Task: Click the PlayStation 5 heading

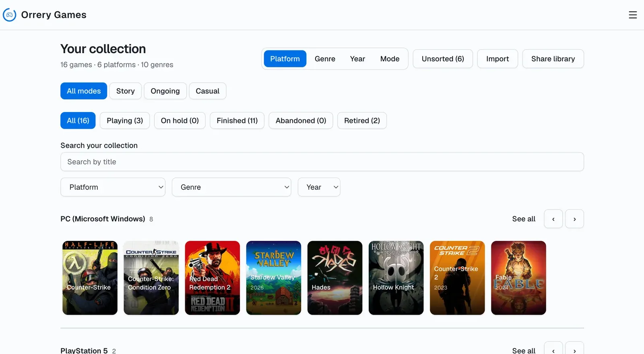Action: click(84, 350)
